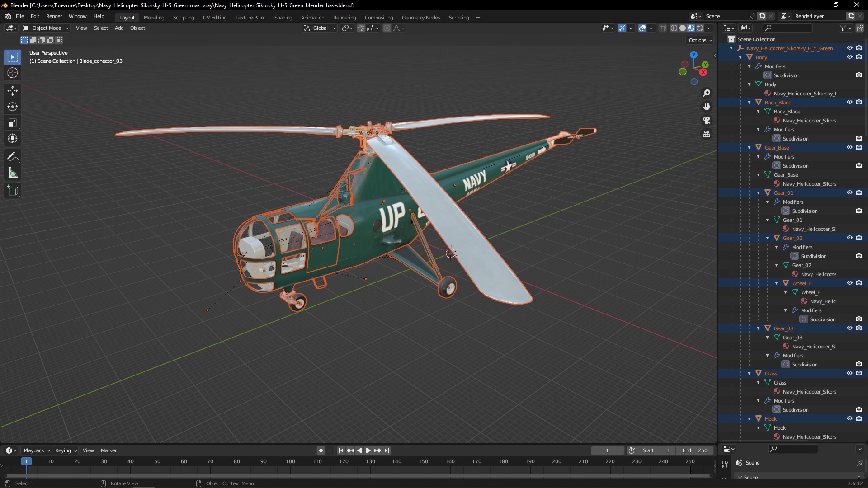Screen dimensions: 868x488
Task: Open the File menu
Action: pos(20,16)
